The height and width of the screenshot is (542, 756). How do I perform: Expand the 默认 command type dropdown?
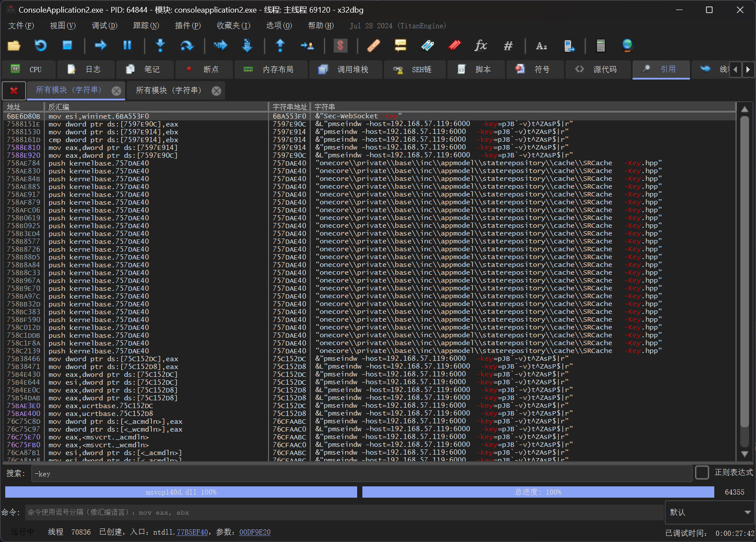point(710,512)
